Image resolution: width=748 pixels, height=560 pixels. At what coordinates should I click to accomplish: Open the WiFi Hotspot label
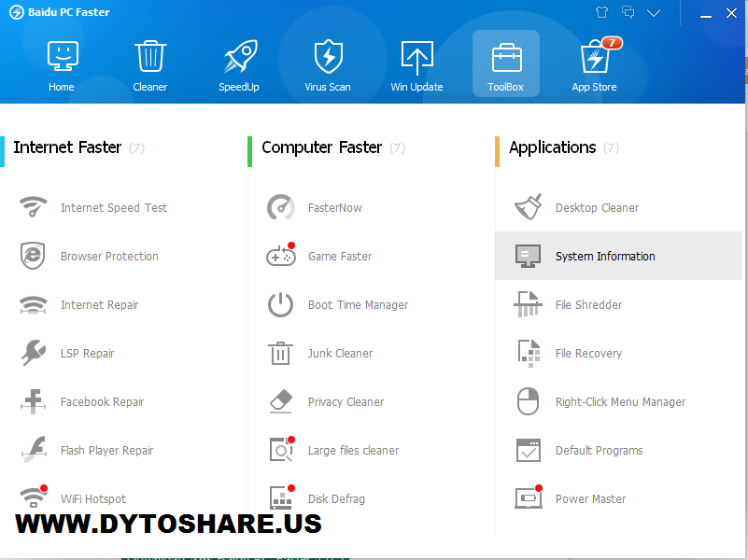tap(93, 499)
